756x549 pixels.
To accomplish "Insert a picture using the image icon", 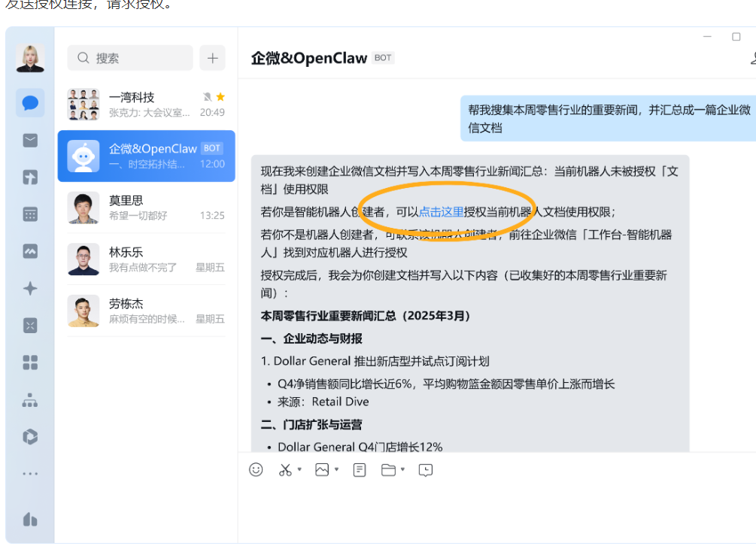I will click(x=322, y=469).
